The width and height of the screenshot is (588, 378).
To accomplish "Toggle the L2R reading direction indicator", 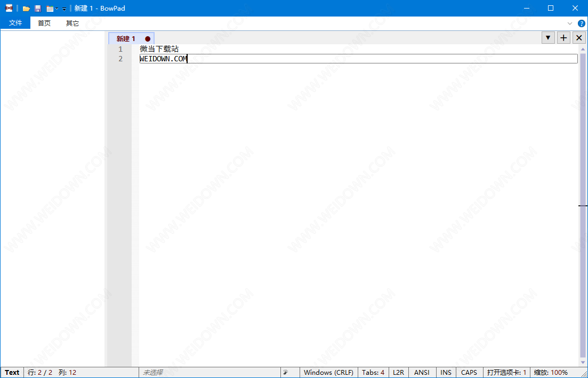I will click(x=398, y=372).
